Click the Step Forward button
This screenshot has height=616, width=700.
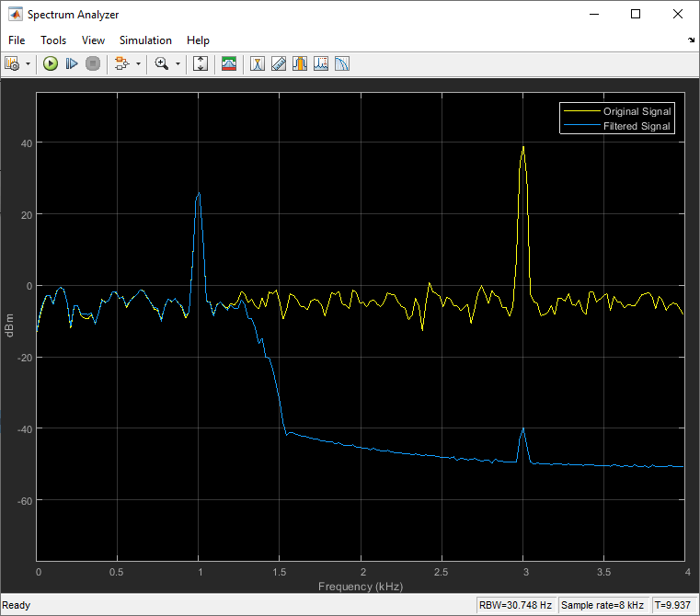coord(72,63)
